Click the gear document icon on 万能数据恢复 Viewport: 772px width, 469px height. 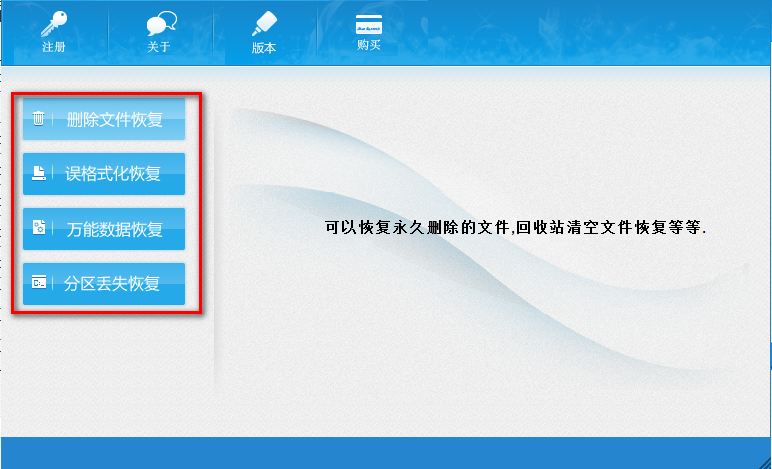39,227
